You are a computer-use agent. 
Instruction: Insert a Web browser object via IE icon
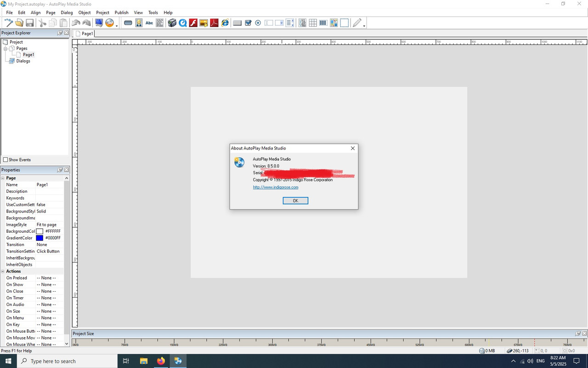(225, 23)
